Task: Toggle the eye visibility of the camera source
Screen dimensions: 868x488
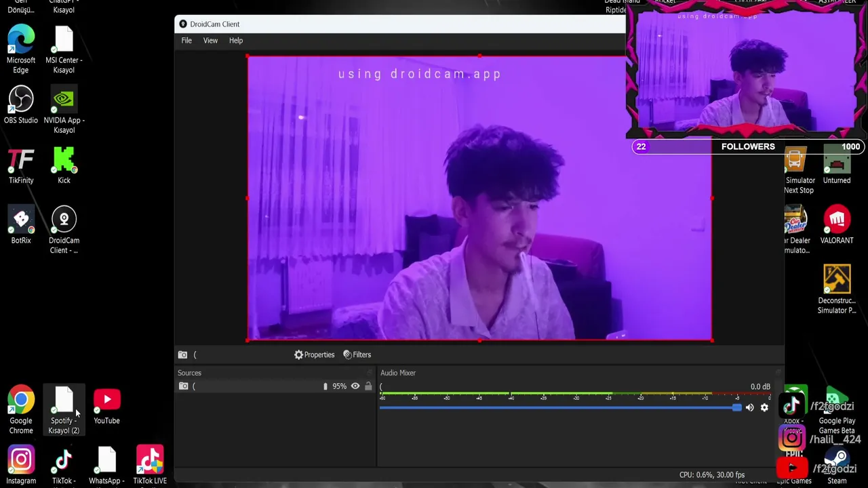Action: tap(355, 386)
